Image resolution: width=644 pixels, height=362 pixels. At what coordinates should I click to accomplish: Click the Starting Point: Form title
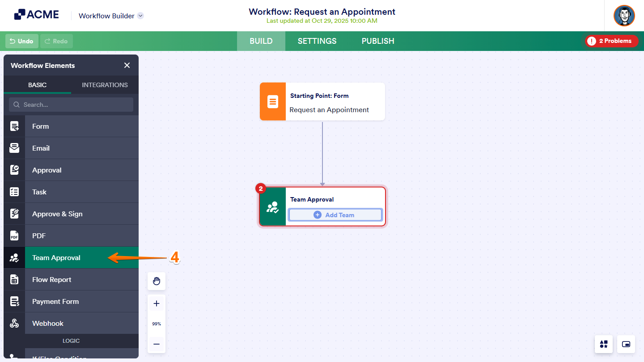(x=319, y=96)
